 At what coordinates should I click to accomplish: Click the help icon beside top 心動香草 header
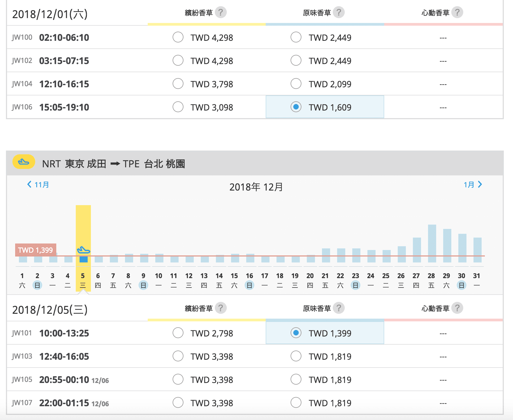point(457,12)
